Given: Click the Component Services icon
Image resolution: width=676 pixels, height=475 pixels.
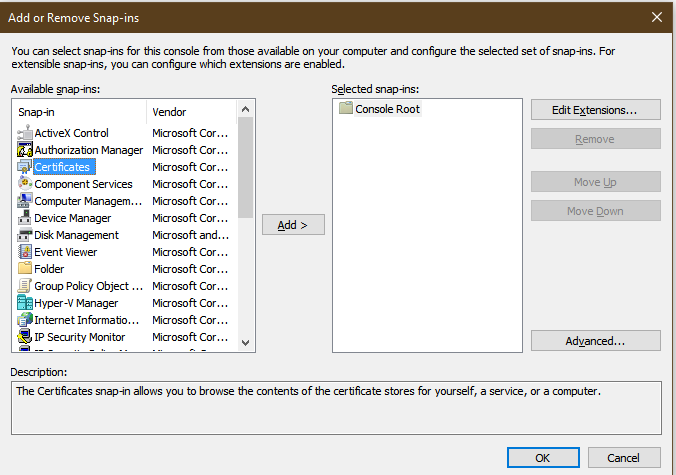Looking at the screenshot, I should pyautogui.click(x=25, y=184).
